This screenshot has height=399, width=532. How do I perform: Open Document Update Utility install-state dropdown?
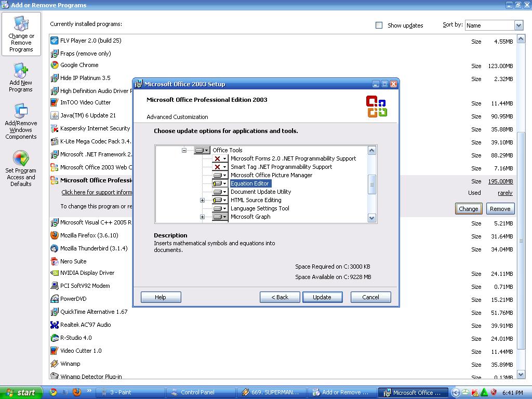[220, 192]
